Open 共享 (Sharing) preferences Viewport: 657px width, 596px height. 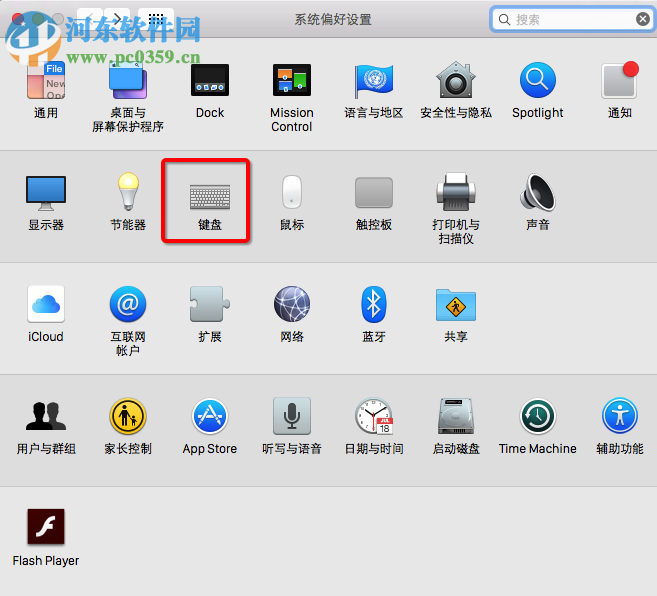coord(456,305)
